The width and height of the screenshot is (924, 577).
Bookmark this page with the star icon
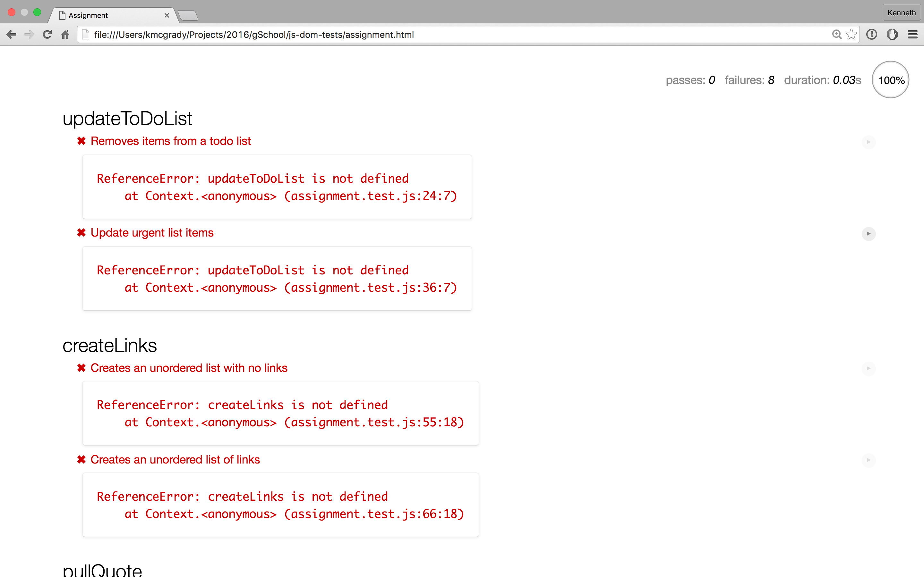pyautogui.click(x=851, y=35)
